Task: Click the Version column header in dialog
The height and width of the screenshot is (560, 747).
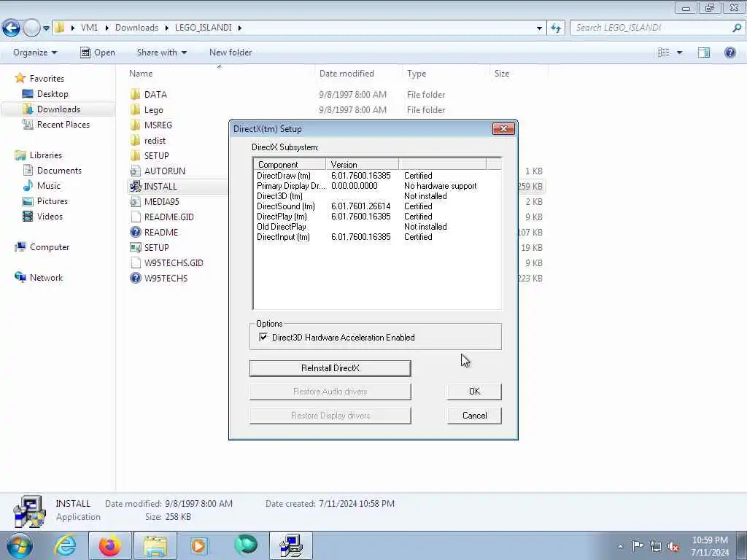Action: [362, 164]
